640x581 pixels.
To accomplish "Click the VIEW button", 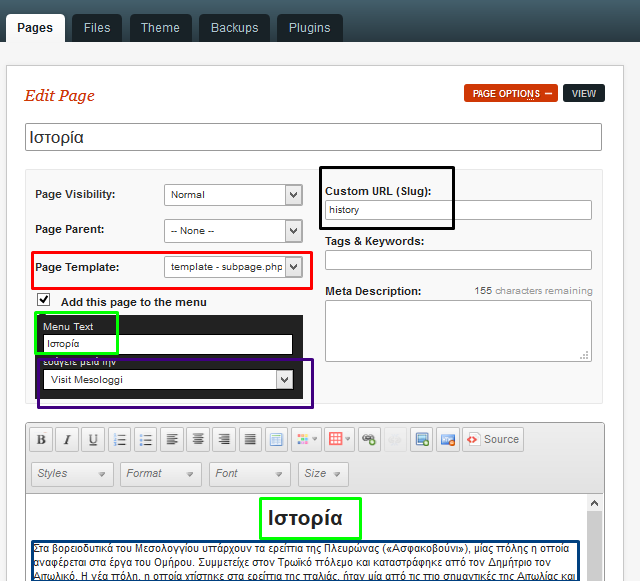I will 584,93.
